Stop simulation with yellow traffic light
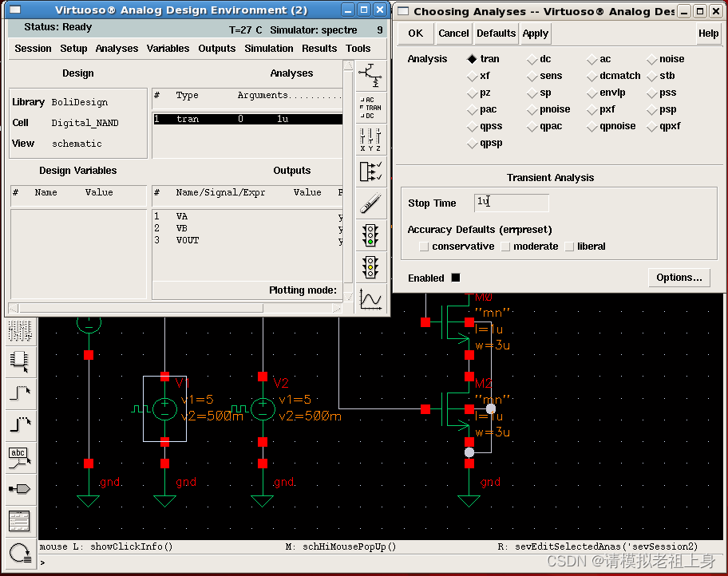This screenshot has width=728, height=576. [x=371, y=267]
